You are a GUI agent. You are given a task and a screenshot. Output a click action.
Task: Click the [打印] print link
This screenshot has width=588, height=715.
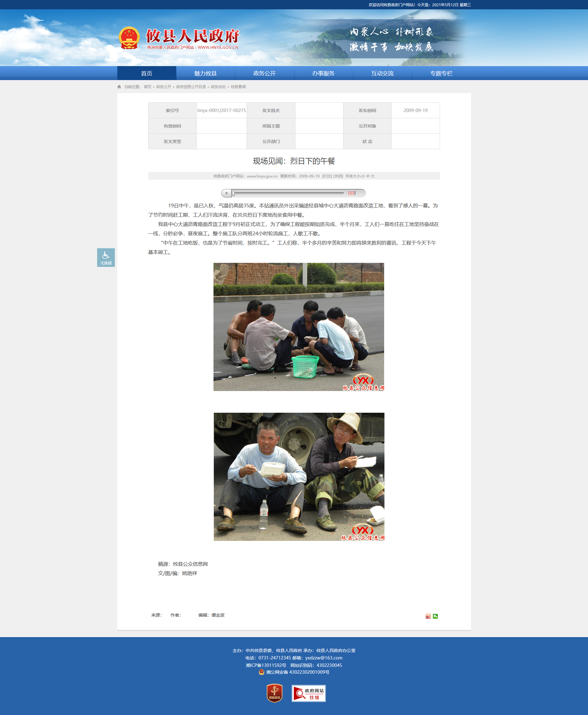coord(327,176)
